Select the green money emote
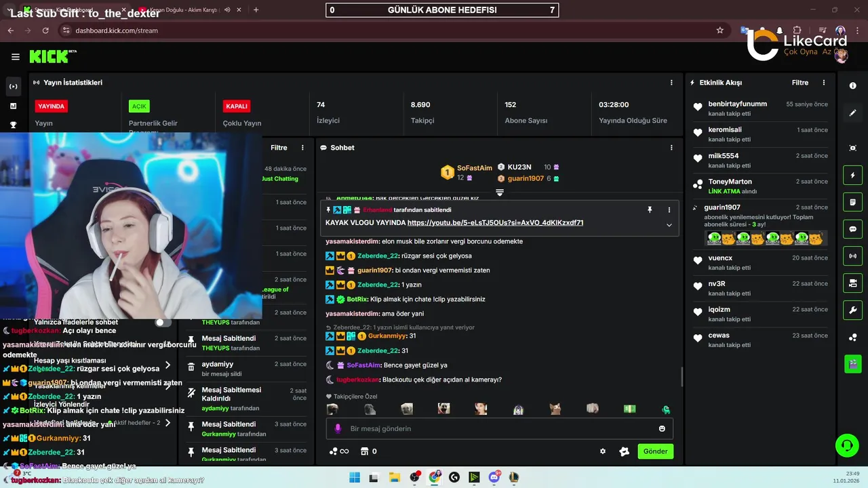 629,409
